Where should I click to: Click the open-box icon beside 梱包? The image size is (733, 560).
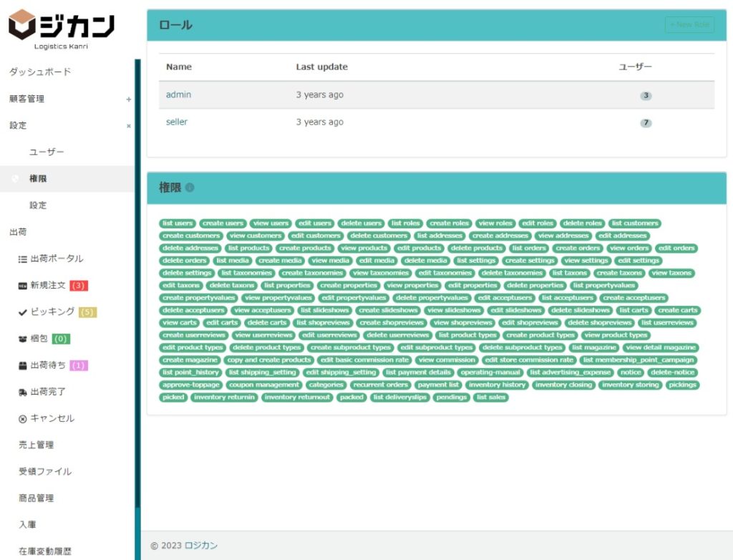click(x=22, y=339)
